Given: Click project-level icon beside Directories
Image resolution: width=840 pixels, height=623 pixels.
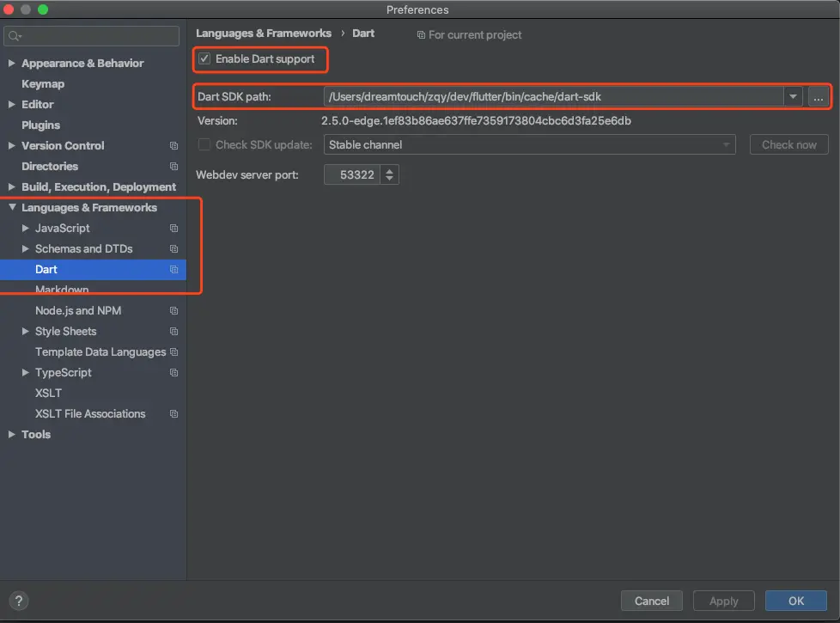Looking at the screenshot, I should coord(173,166).
